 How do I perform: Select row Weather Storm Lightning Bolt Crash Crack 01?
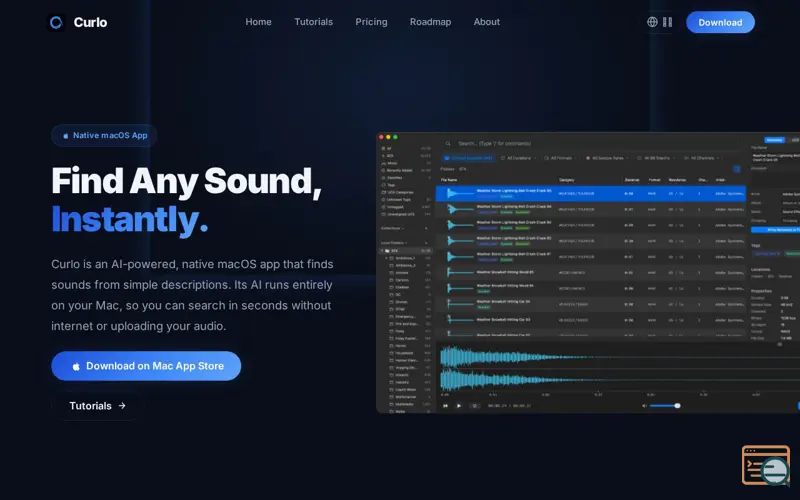point(591,257)
